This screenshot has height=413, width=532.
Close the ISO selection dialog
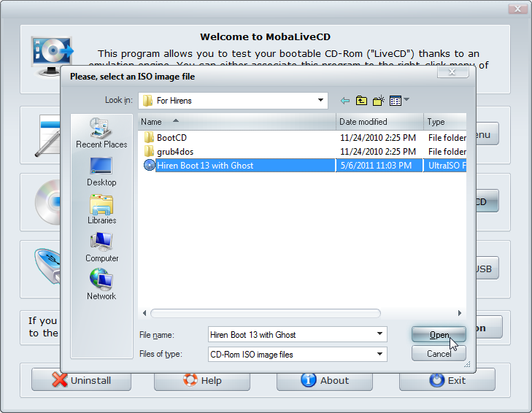click(452, 72)
